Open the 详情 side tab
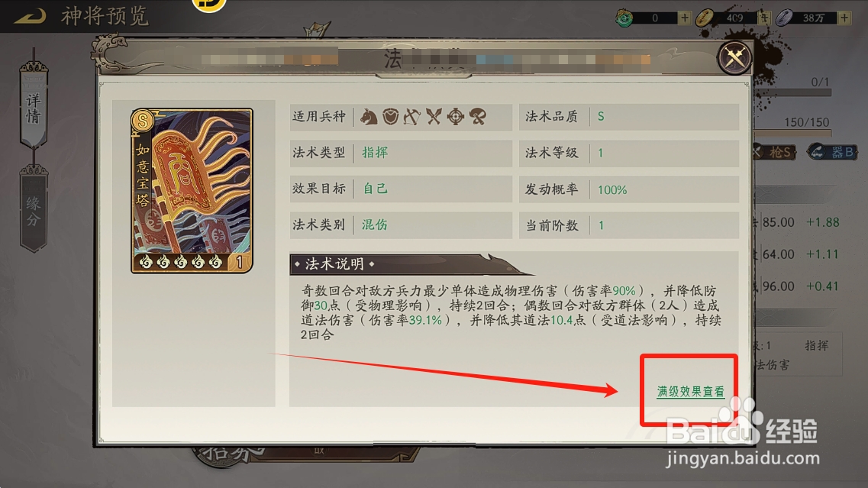Screen dimensions: 868x488 coord(34,105)
